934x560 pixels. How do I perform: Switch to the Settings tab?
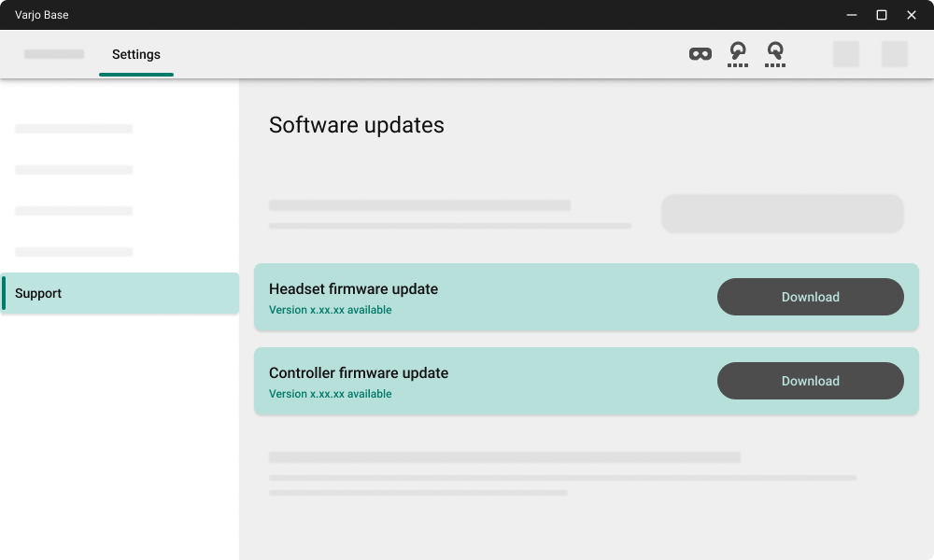pos(135,54)
